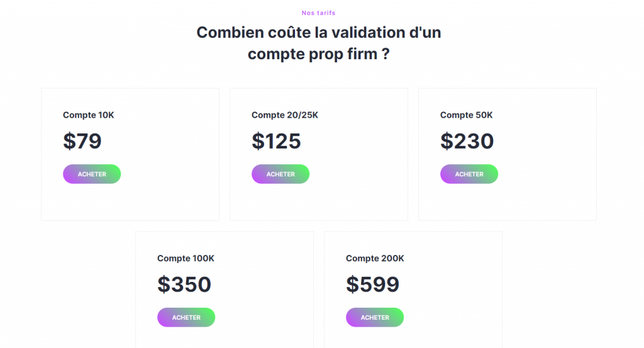Select the "Compte 10K" title text

[89, 115]
